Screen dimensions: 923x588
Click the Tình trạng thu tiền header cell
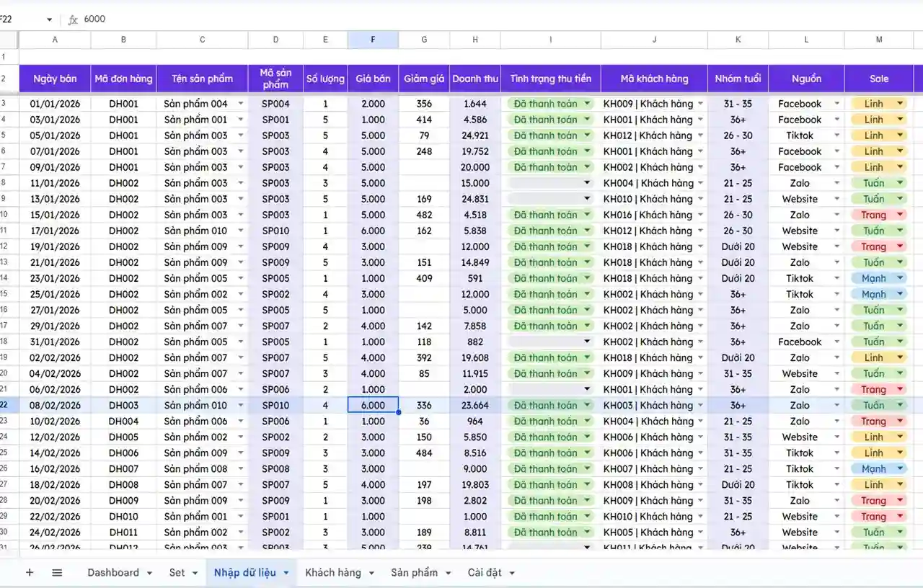tap(550, 79)
